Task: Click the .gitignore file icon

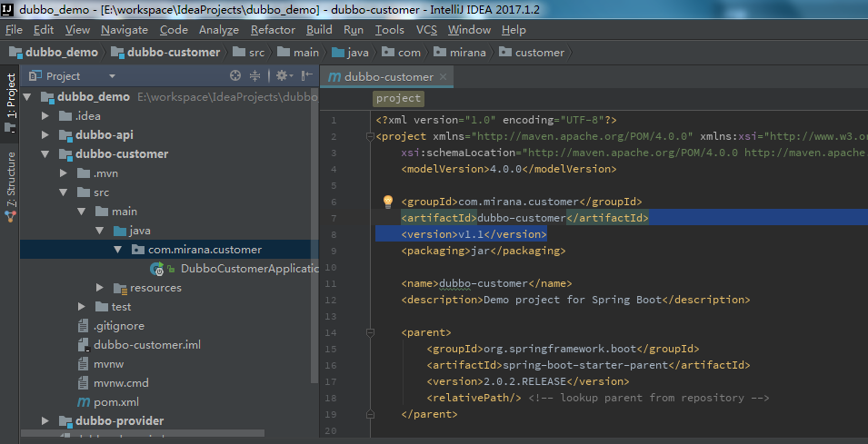Action: [83, 326]
